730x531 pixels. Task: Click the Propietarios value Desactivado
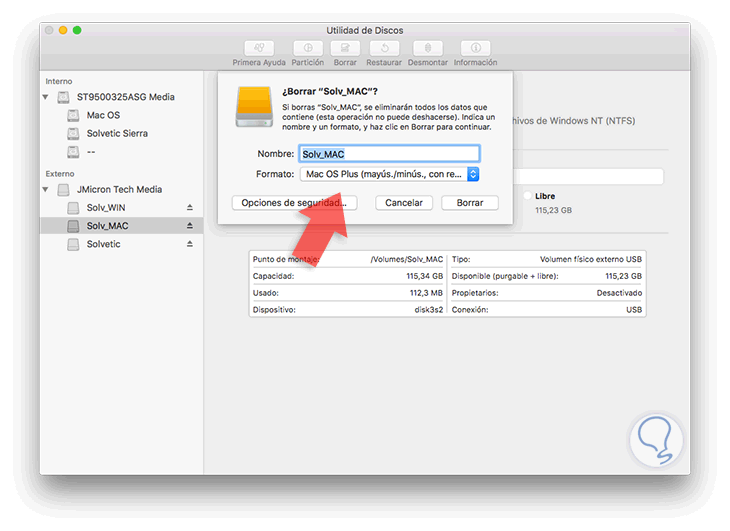pos(619,293)
